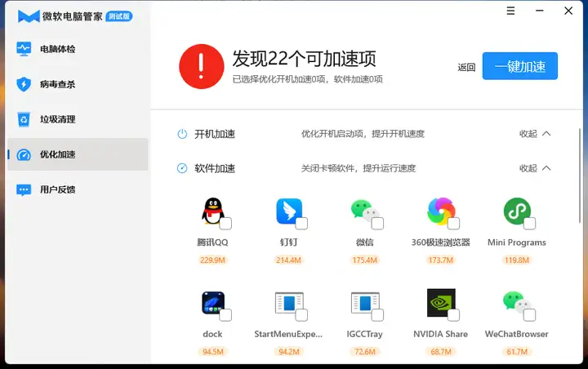Click the 72.6M label under IGCCTray
The image size is (588, 369).
(365, 352)
